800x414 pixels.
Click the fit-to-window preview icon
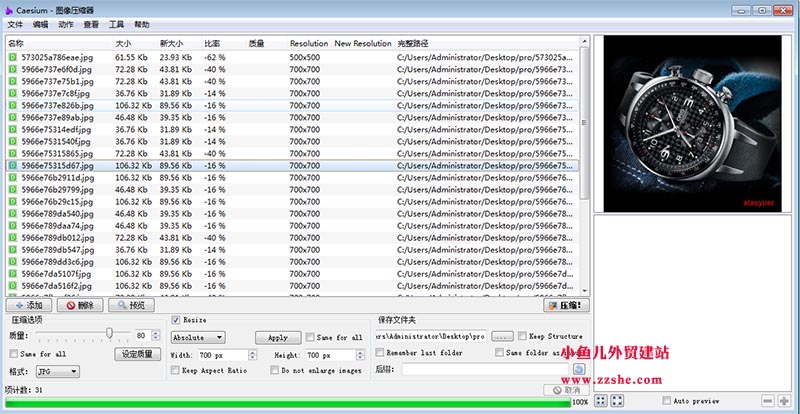point(600,400)
